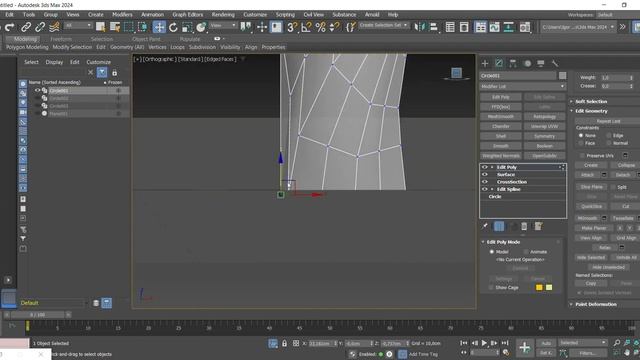
Task: Click the Unlink Selection broken chain icon
Action: pos(40,27)
